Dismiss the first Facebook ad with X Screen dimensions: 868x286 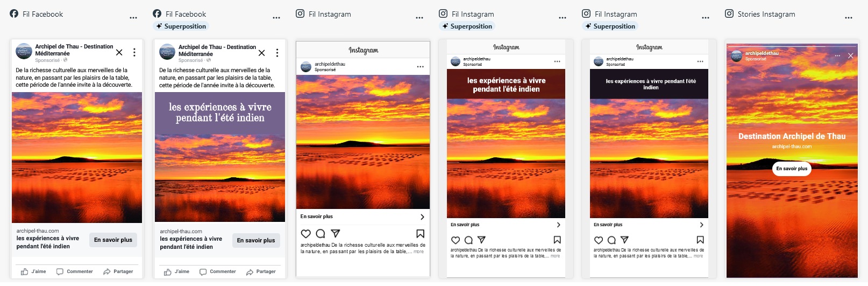tap(119, 52)
